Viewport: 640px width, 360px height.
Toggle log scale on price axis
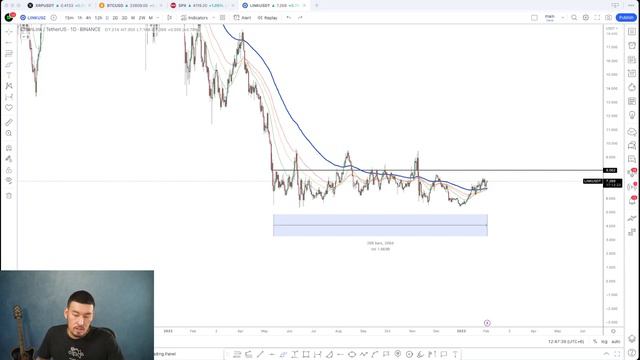(604, 342)
